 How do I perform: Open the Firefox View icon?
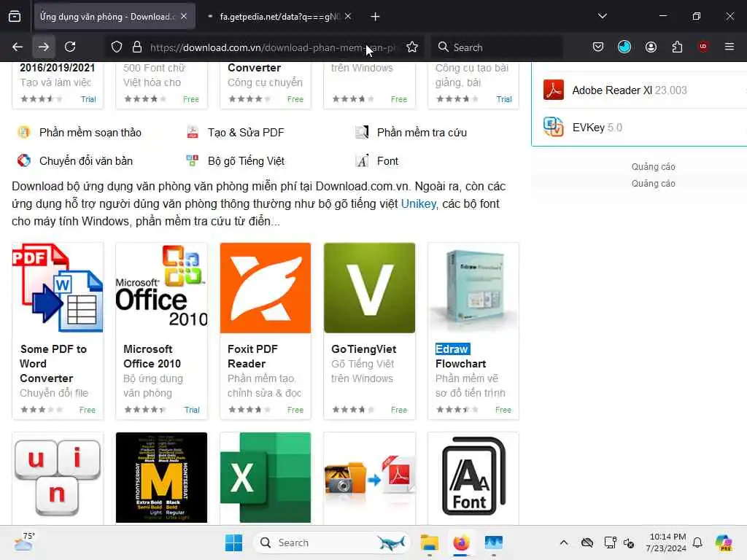pyautogui.click(x=15, y=17)
